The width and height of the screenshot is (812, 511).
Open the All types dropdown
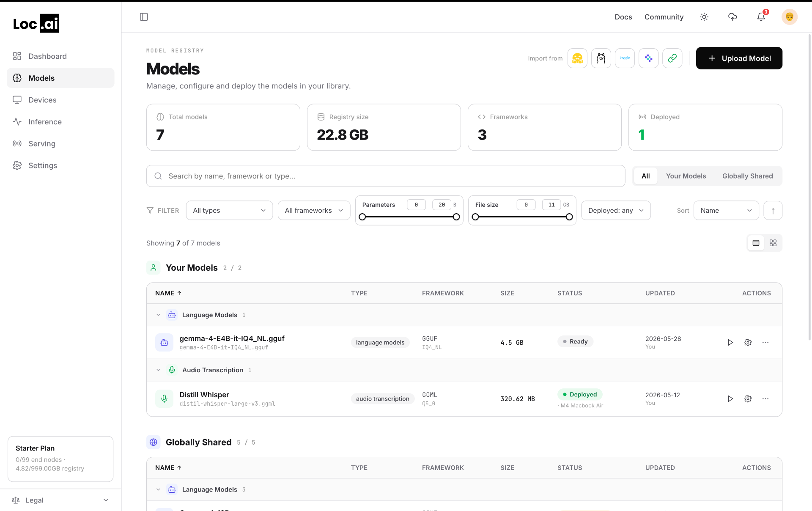229,210
